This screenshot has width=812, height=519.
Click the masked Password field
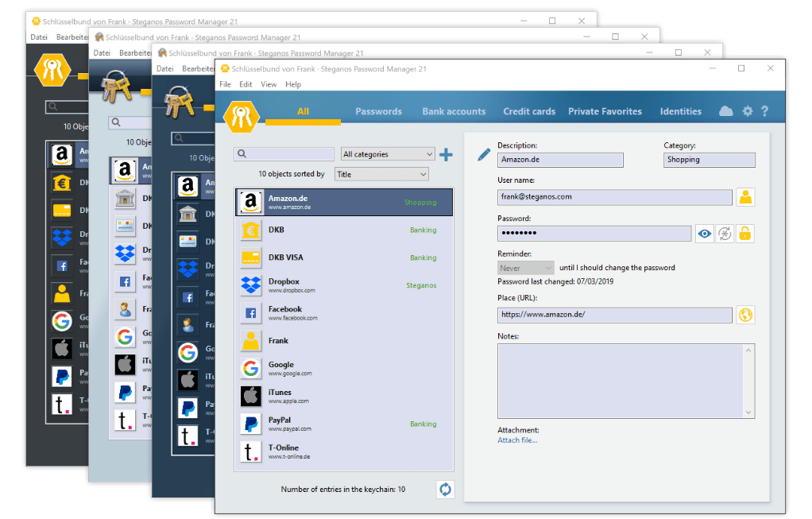[594, 234]
